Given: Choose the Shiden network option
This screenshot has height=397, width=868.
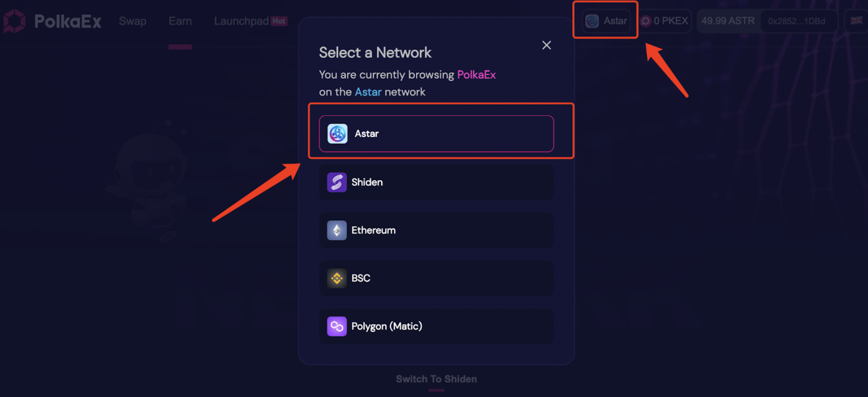Looking at the screenshot, I should point(436,182).
